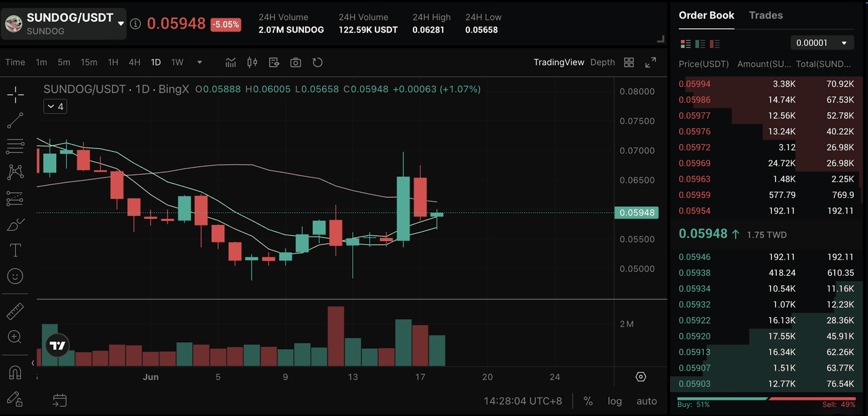Click the collapse icon in the header corner

[660, 40]
